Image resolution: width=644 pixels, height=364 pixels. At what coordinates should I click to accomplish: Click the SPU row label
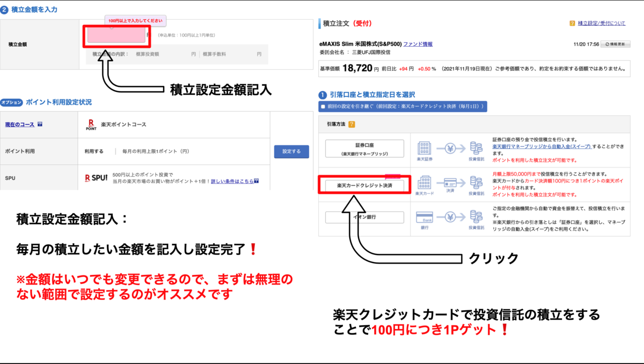coord(10,177)
